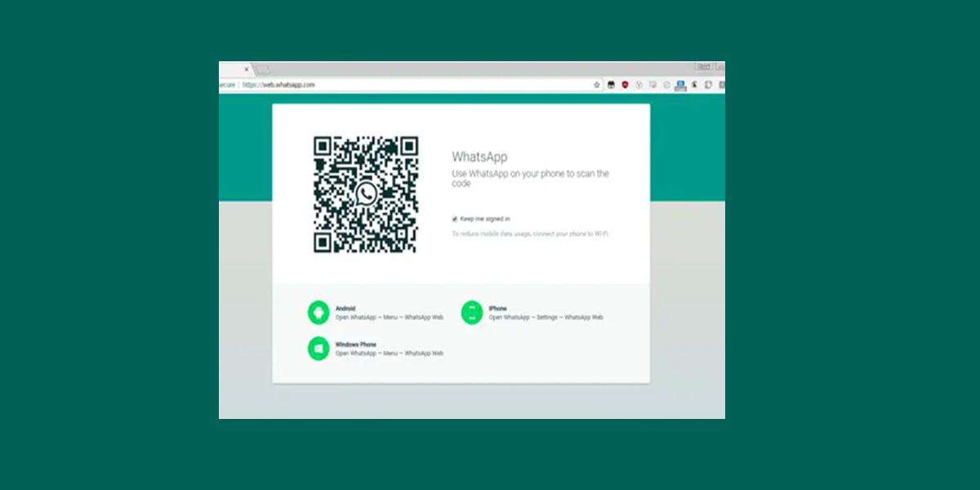
Task: Click the green iPhone icon
Action: point(472,312)
